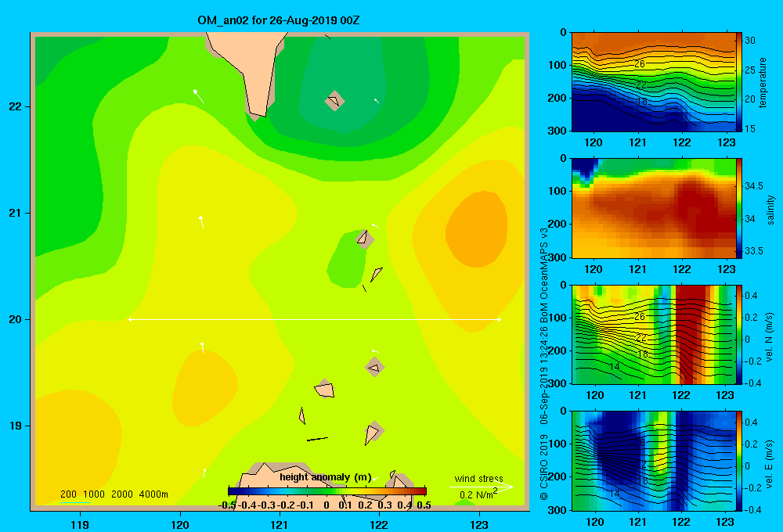
Task: Click the '14' isotherm label in the vel. N section
Action: click(614, 367)
